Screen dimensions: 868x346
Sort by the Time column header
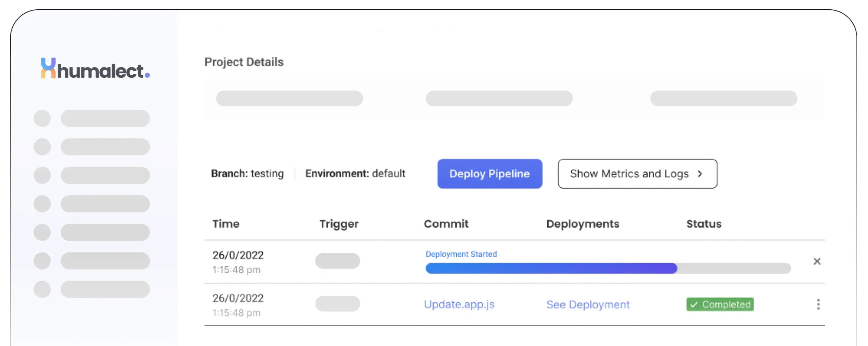pos(226,224)
